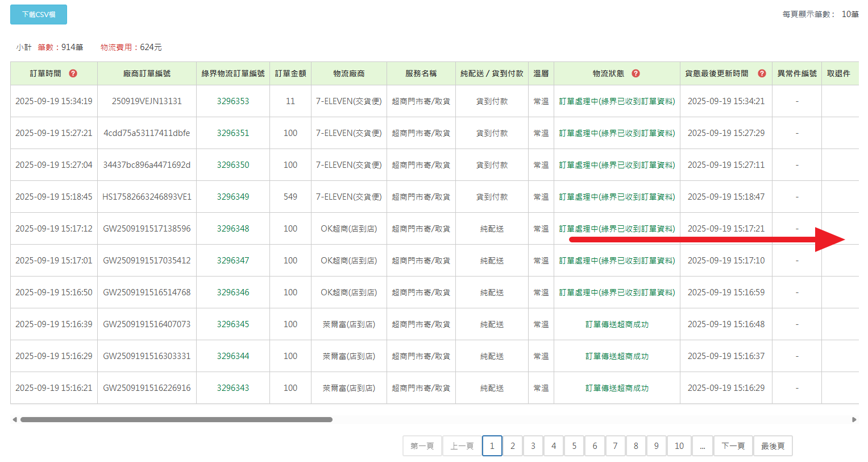Click the help icon beside 物流狀態 header
The image size is (868, 462).
pos(636,73)
